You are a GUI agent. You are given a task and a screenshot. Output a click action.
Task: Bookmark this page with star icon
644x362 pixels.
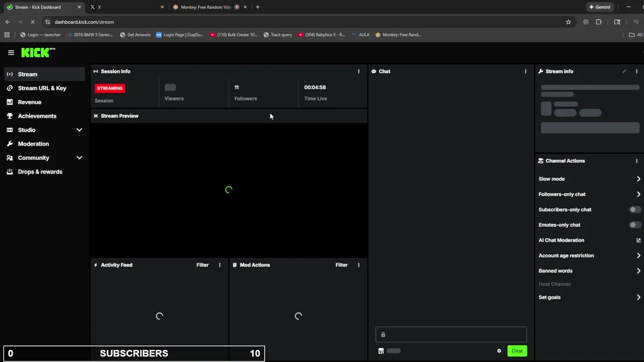[x=569, y=22]
